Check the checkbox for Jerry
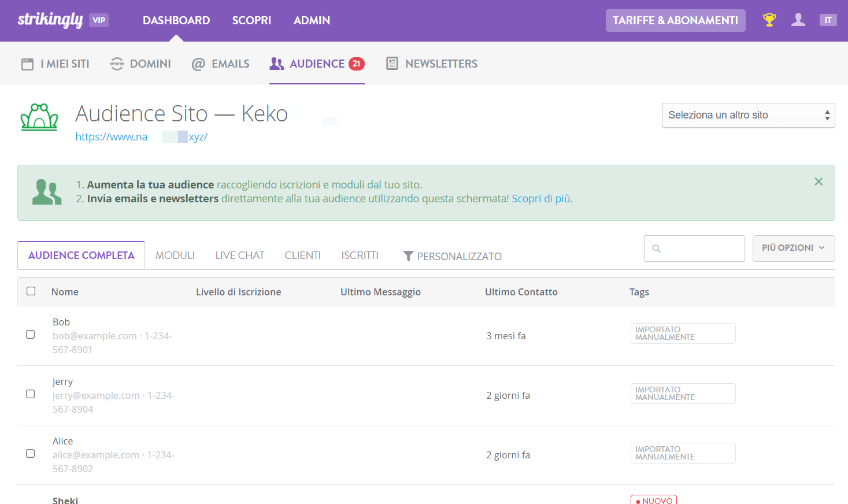This screenshot has height=504, width=848. pos(31,394)
